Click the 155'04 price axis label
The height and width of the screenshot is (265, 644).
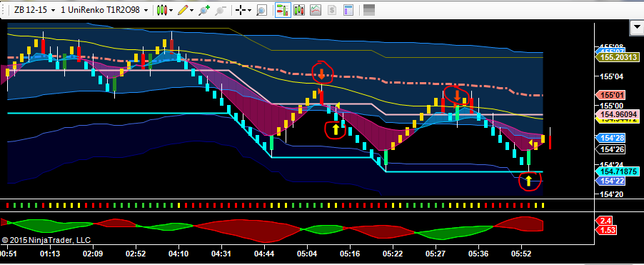click(612, 76)
